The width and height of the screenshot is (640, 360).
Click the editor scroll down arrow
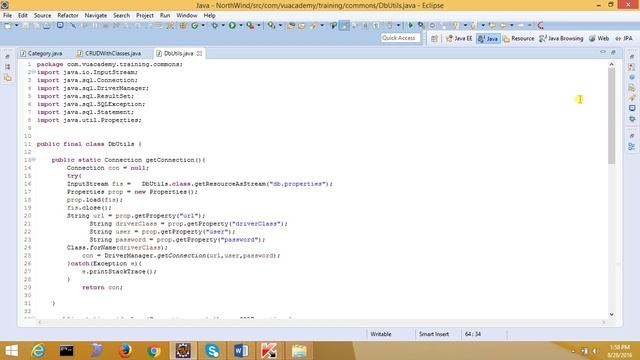coord(611,314)
